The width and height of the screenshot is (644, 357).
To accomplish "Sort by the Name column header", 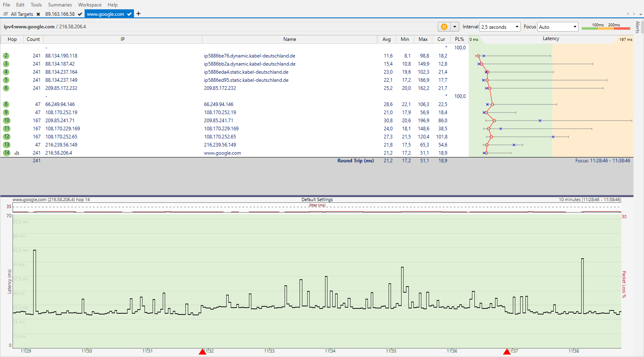I will point(290,39).
